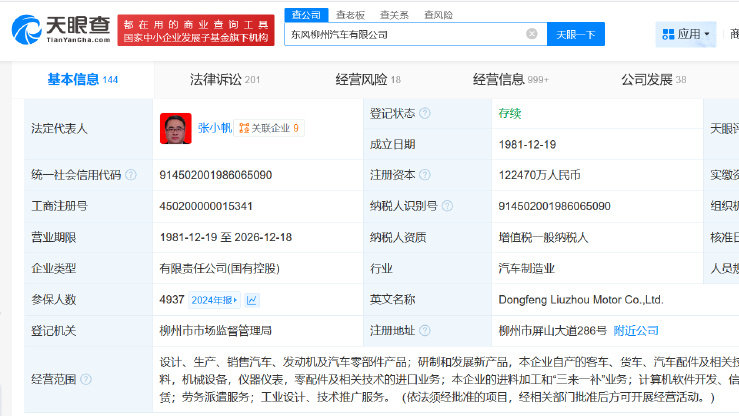739x416 pixels.
Task: Open 张小帆 profile link
Action: tap(214, 128)
